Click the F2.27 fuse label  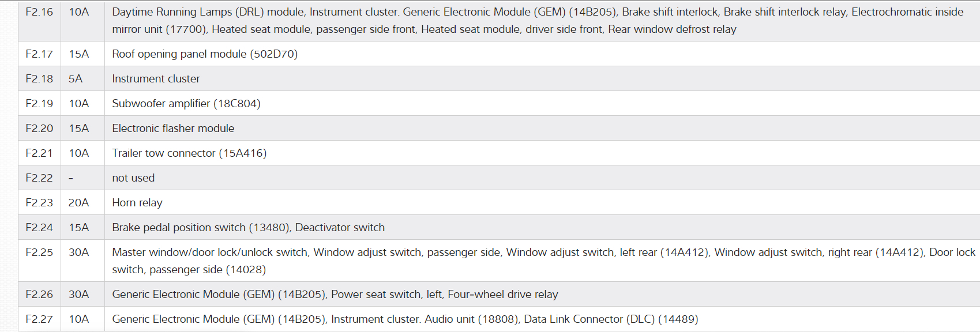point(39,319)
